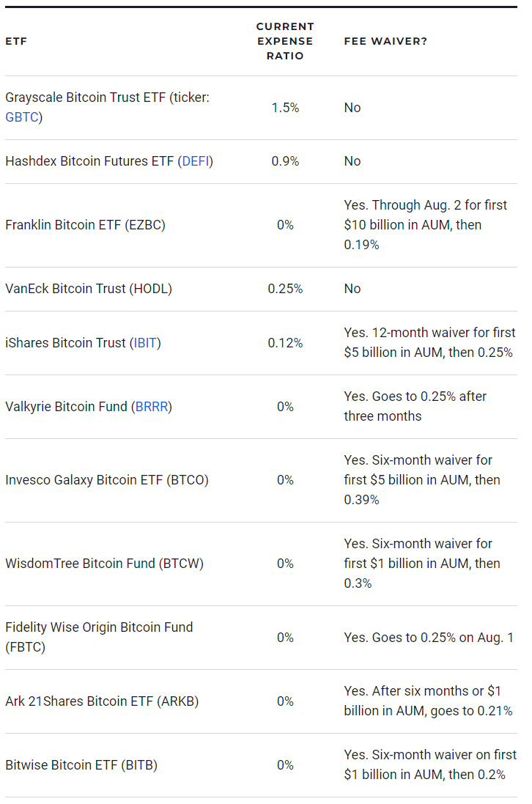The image size is (532, 804).
Task: Open the GBTC ticker link
Action: pos(22,117)
